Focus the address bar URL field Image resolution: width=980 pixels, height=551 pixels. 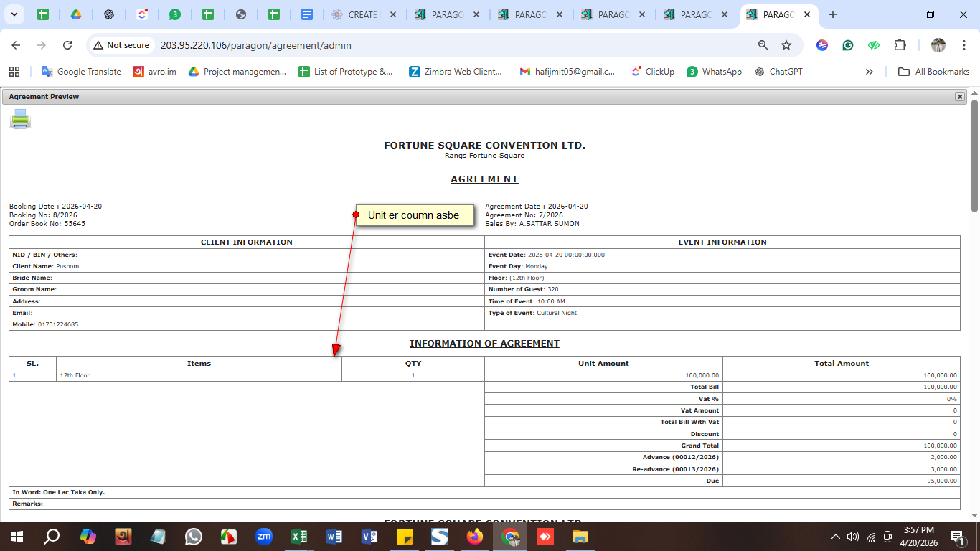[256, 45]
